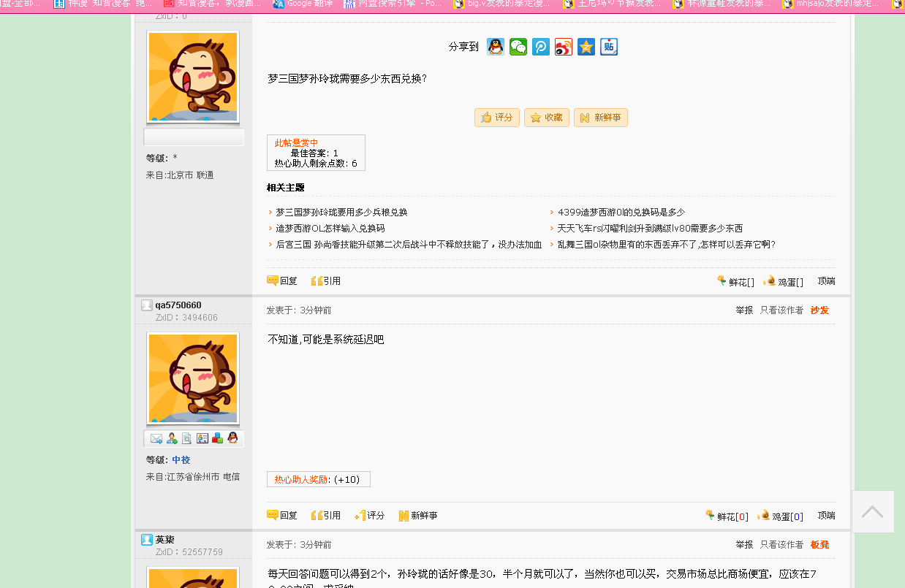The image size is (905, 588).
Task: Click the text 来自:江苏省徐州市 电信
Action: tap(193, 477)
